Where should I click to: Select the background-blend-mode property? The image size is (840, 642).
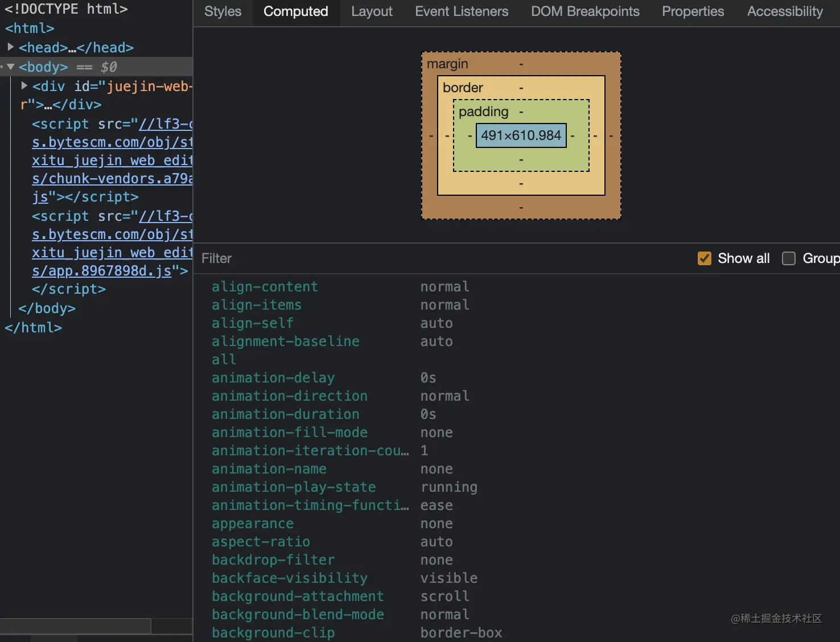coord(298,615)
